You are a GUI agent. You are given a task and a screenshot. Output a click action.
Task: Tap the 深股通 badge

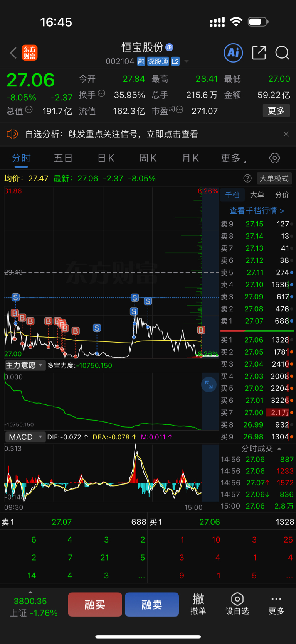tap(158, 61)
